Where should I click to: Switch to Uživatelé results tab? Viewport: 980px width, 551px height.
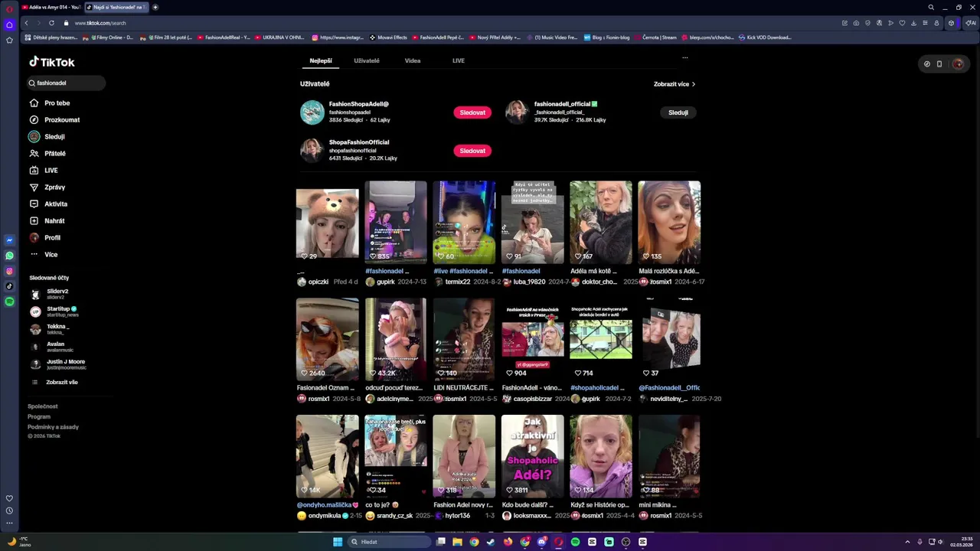pos(367,60)
